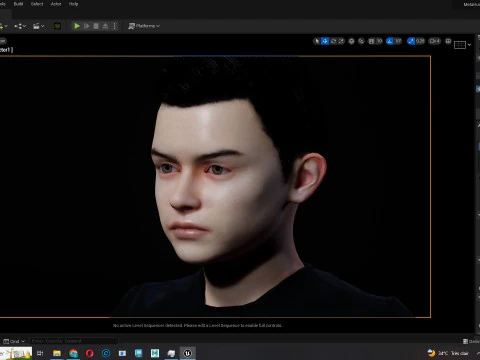Expand the Platforms dropdown
Screen dimensions: 480x360
tap(144, 26)
